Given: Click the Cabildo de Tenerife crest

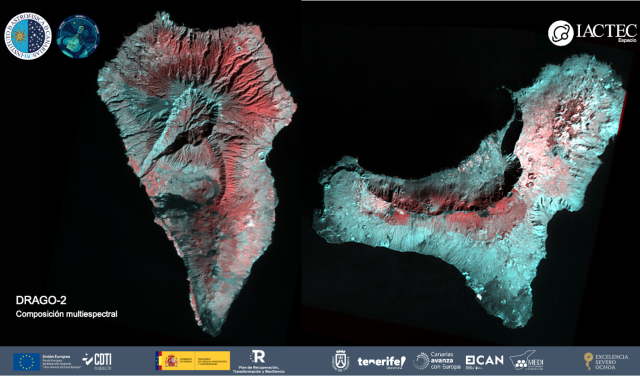Looking at the screenshot, I should pos(340,361).
